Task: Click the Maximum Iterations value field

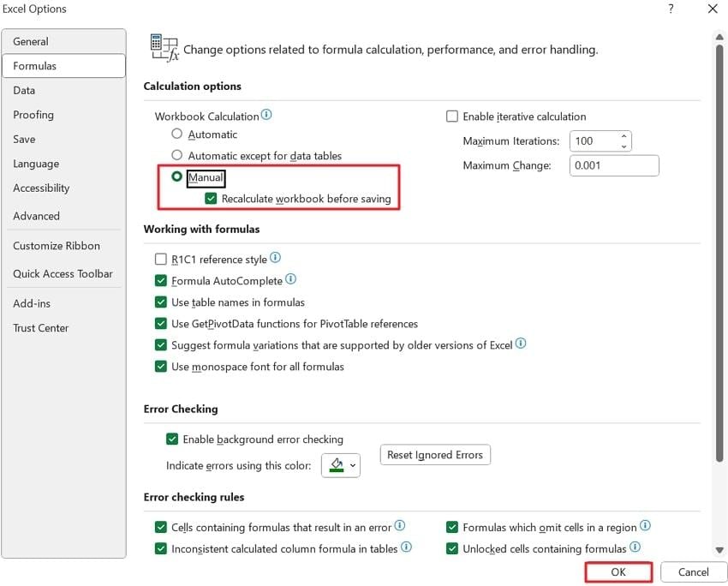Action: point(594,141)
